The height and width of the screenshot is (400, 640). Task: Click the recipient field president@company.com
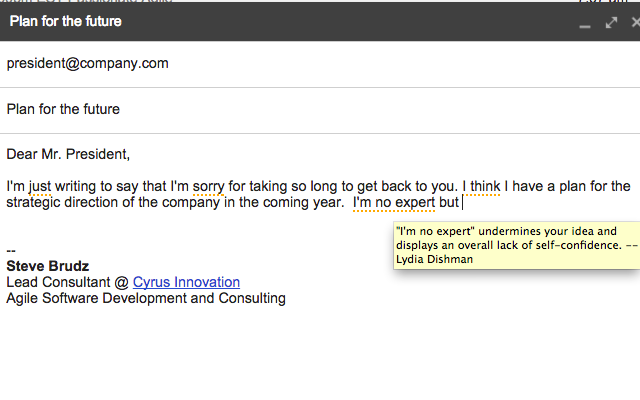pyautogui.click(x=88, y=63)
